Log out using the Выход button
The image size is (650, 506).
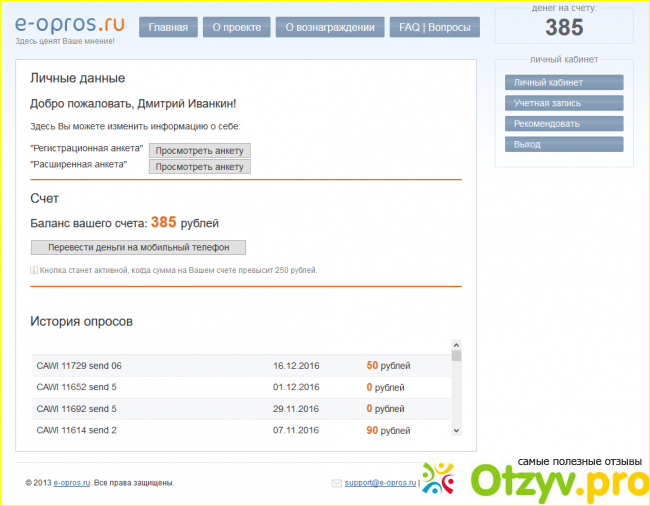click(x=564, y=145)
